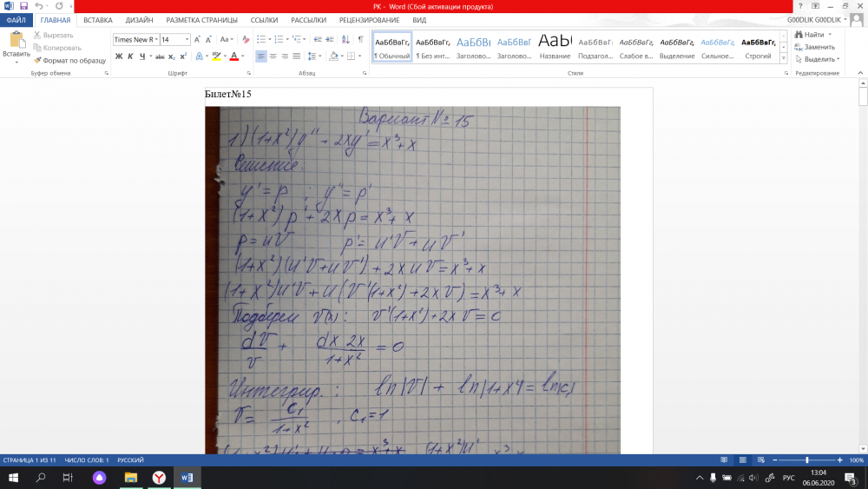
Task: Copy selection with Копировать
Action: (57, 48)
